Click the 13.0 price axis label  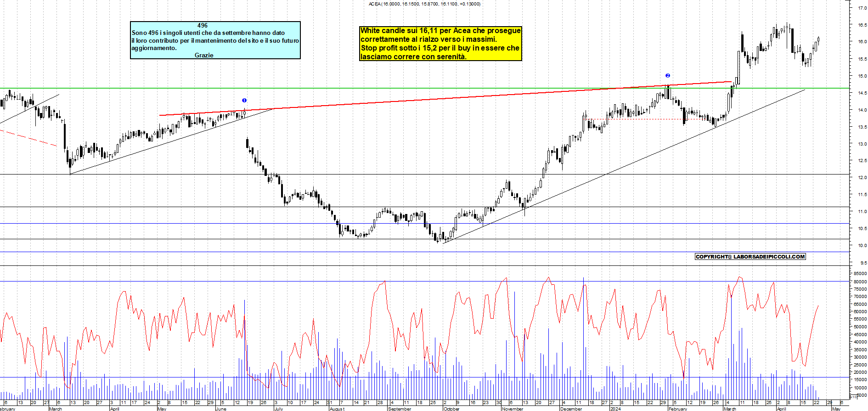coord(862,144)
